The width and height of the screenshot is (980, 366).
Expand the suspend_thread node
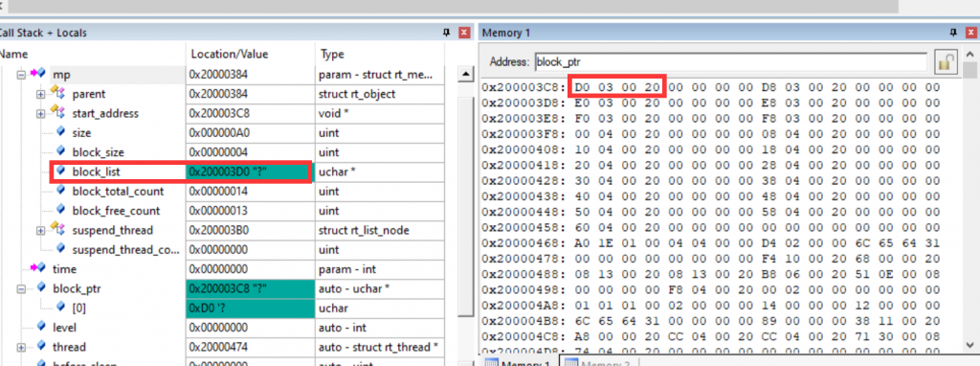click(x=40, y=230)
